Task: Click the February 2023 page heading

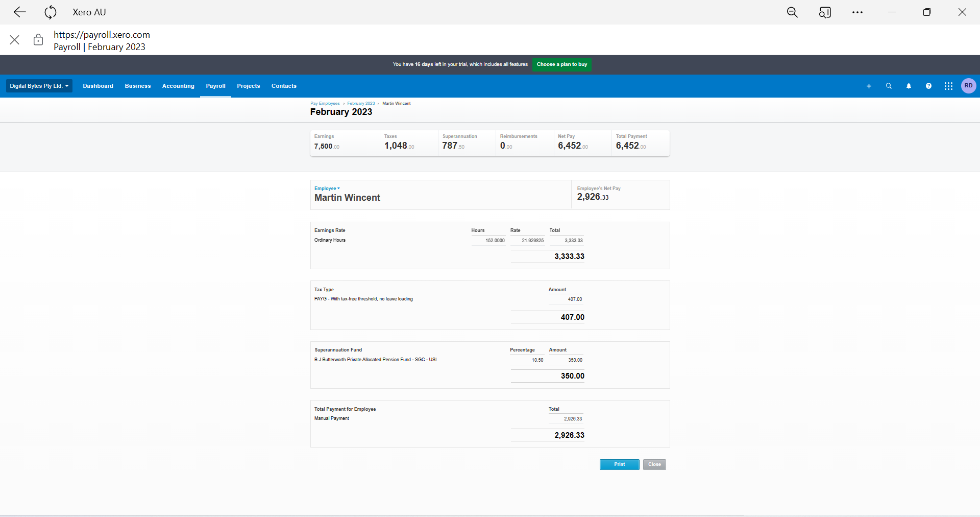Action: tap(341, 112)
